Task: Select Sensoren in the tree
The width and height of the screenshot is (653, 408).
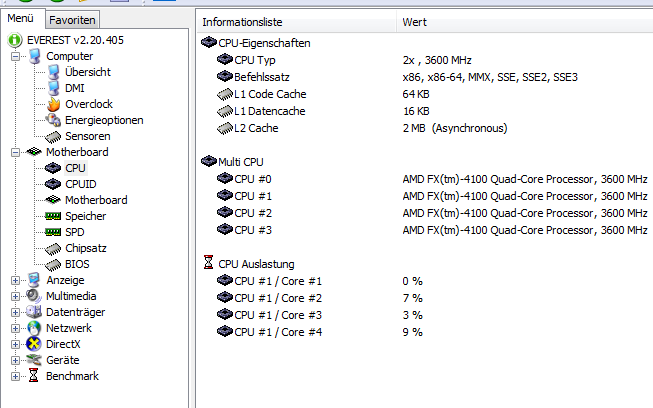Action: click(x=88, y=136)
